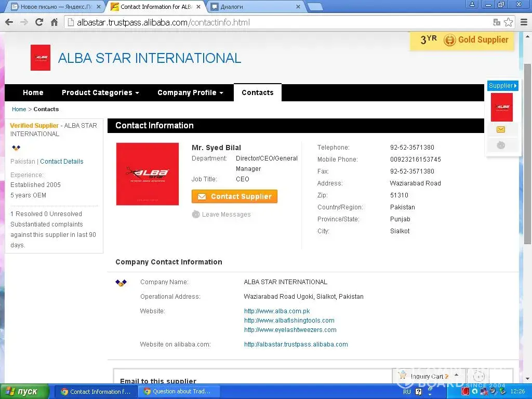The height and width of the screenshot is (399, 532).
Task: Reload the page with the refresh icon
Action: click(39, 22)
